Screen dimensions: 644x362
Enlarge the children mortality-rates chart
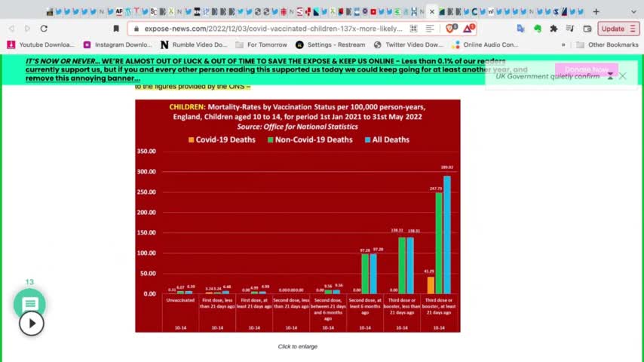[x=298, y=216]
